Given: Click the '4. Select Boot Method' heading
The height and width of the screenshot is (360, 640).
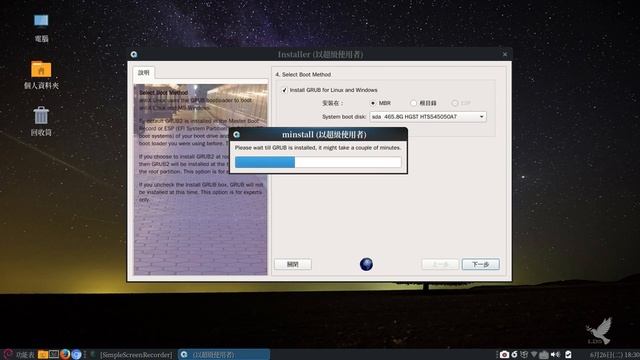Looking at the screenshot, I should point(303,75).
